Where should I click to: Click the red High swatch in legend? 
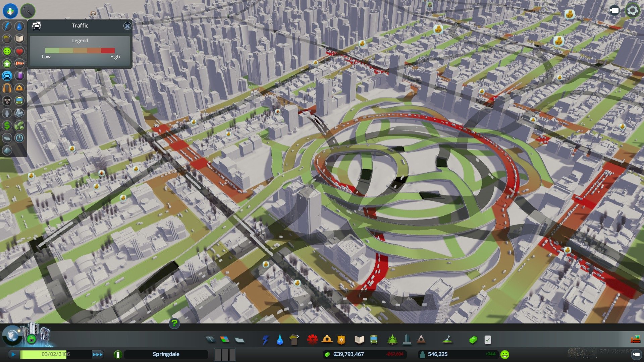click(x=108, y=51)
